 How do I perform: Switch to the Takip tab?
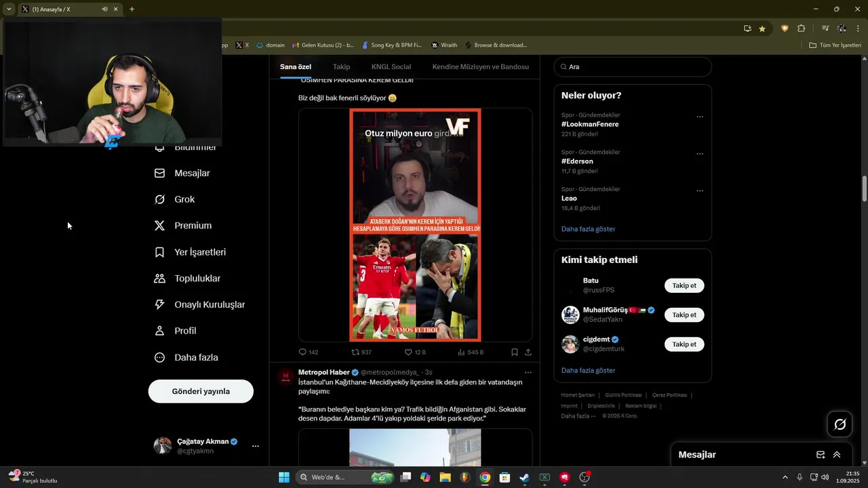pos(341,67)
